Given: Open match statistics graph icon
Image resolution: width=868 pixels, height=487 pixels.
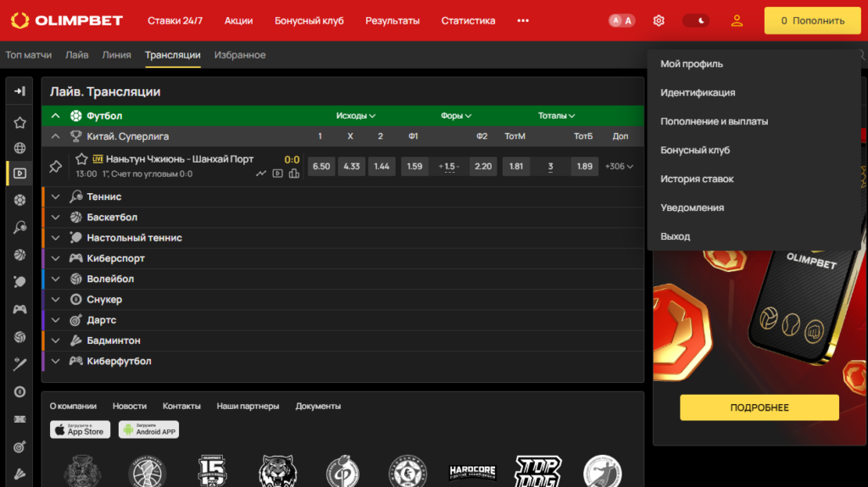Looking at the screenshot, I should [261, 174].
